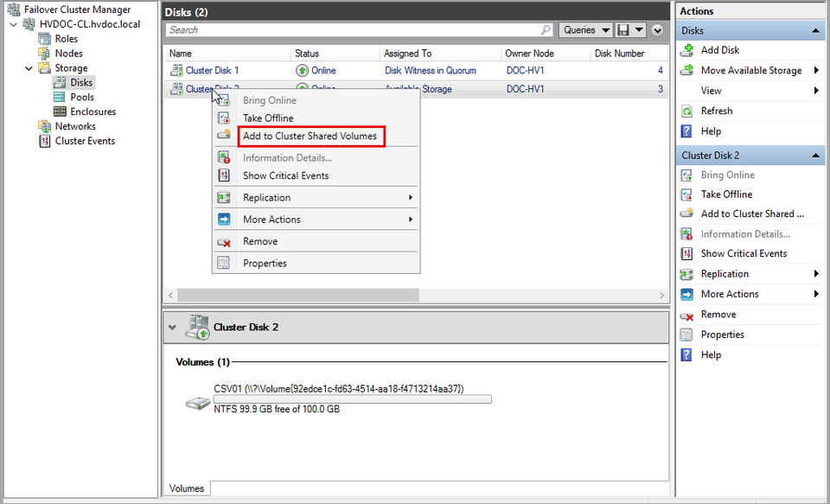The image size is (830, 504).
Task: Sort by the Owner Node column header
Action: point(546,54)
